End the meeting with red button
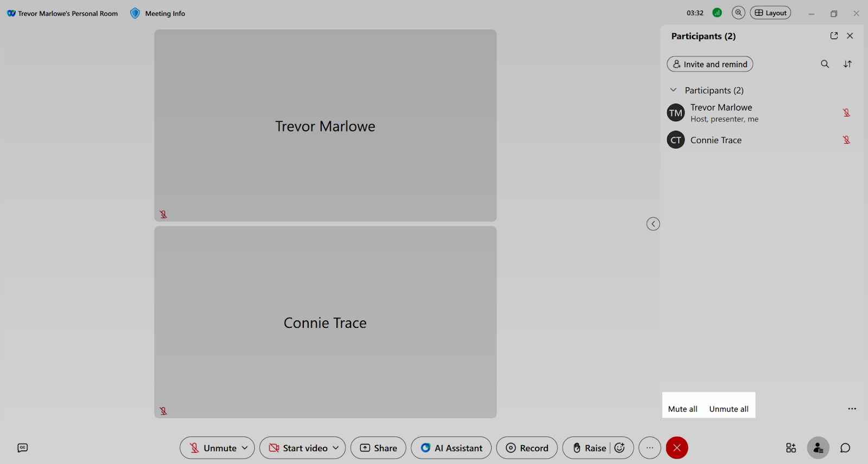 point(677,448)
